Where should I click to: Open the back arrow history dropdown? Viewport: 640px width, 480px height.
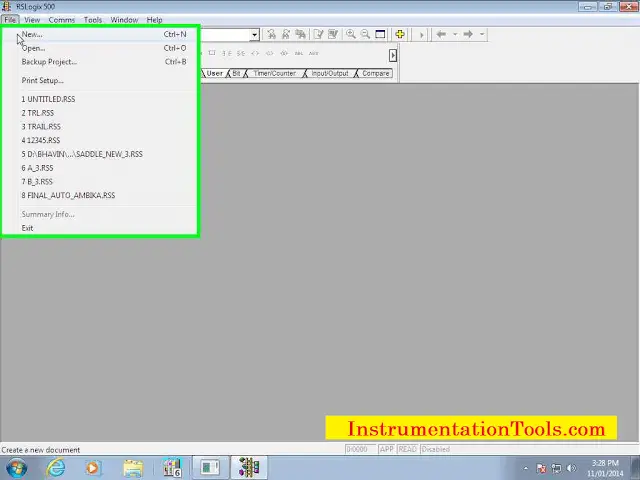click(455, 34)
